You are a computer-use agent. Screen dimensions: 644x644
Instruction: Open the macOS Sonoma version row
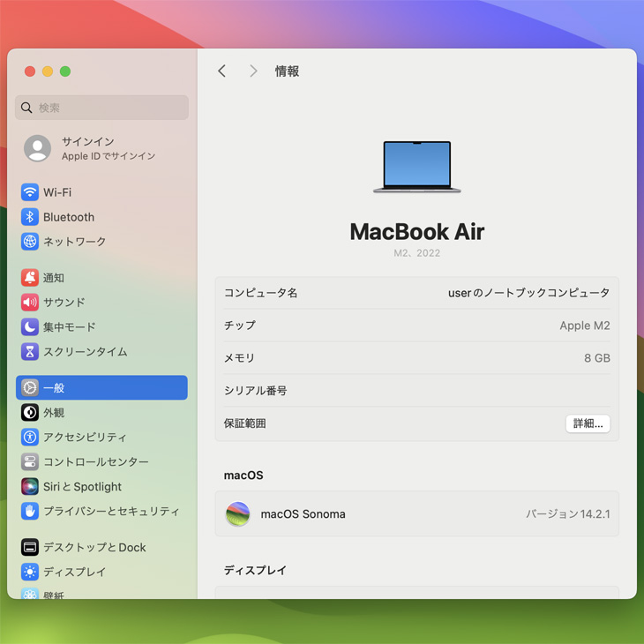tap(416, 514)
